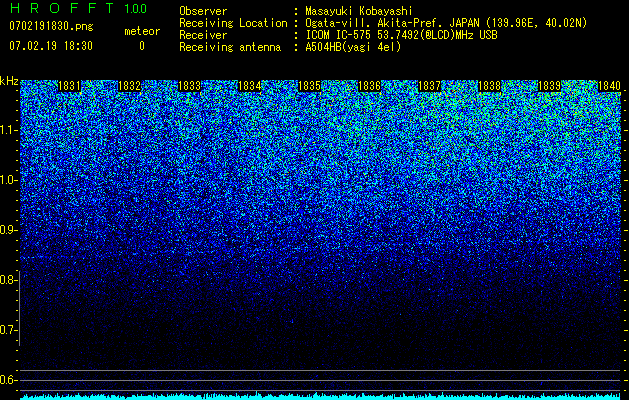Select the ICOM IC-575 53.7492 MHz text
This screenshot has width=629, height=400.
tap(401, 35)
